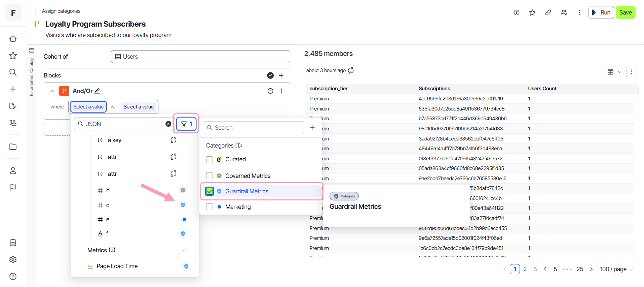This screenshot has width=644, height=287.
Task: Check the Curated category checkbox
Action: pyautogui.click(x=210, y=159)
